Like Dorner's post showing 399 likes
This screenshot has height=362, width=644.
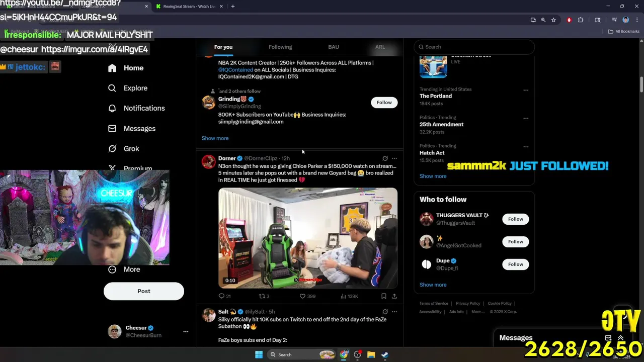(307, 296)
